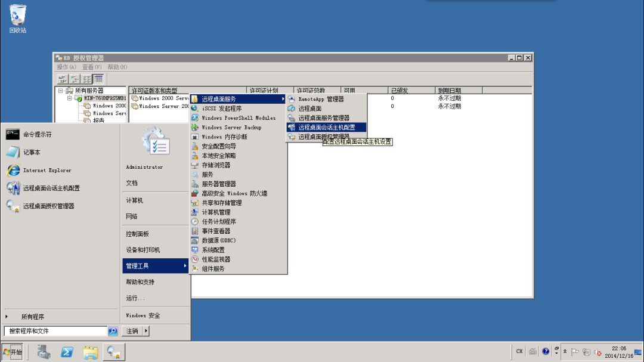Screen dimensions: 644x362
Task: Open 帮助和支持 from Start menu
Action: click(155, 282)
